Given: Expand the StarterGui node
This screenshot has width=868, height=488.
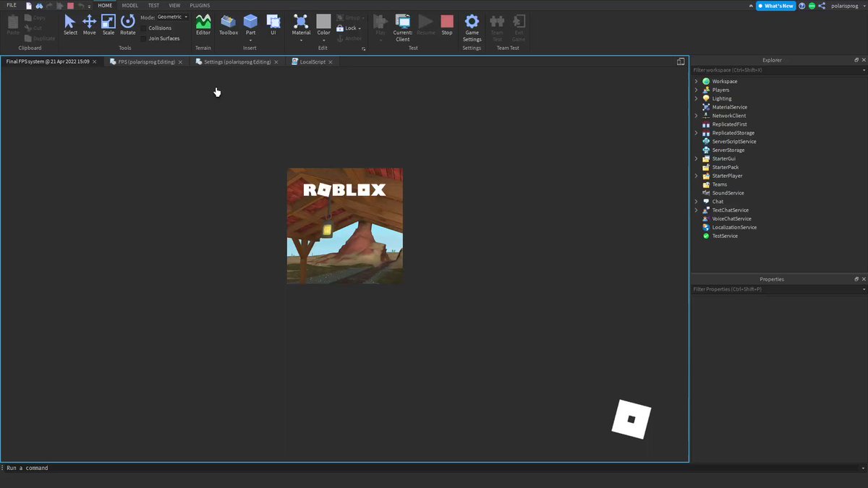Looking at the screenshot, I should pyautogui.click(x=697, y=158).
